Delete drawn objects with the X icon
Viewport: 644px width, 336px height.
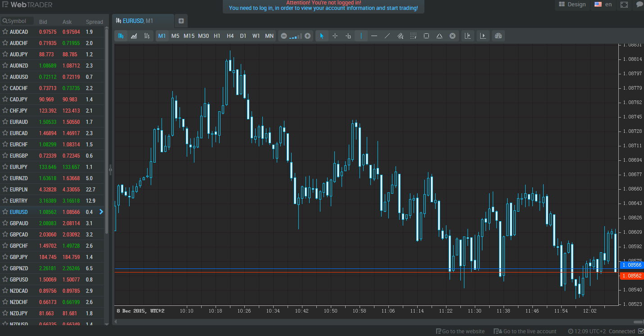pyautogui.click(x=453, y=36)
